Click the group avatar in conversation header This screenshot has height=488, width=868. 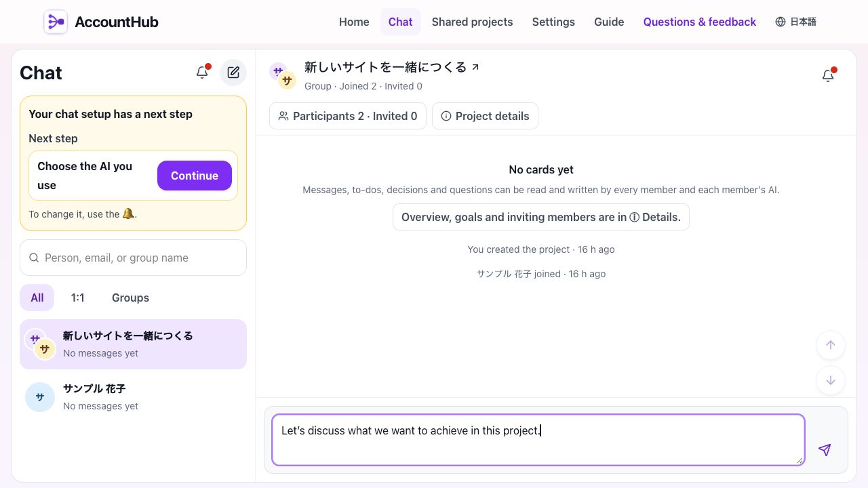click(x=283, y=76)
